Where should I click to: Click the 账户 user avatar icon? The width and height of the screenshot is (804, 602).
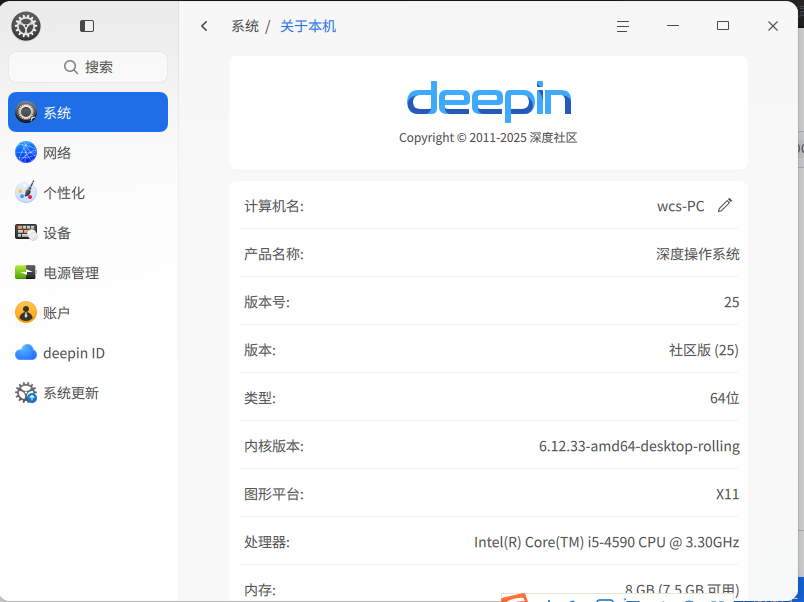click(26, 312)
